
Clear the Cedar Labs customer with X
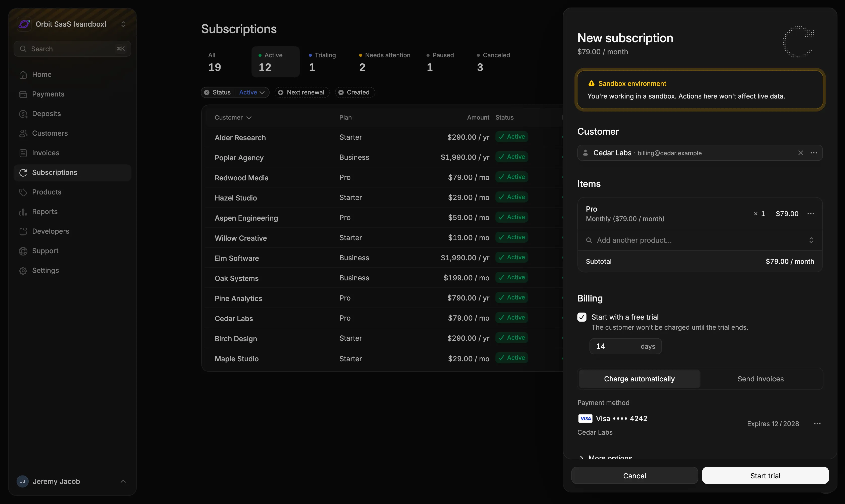[x=801, y=153]
